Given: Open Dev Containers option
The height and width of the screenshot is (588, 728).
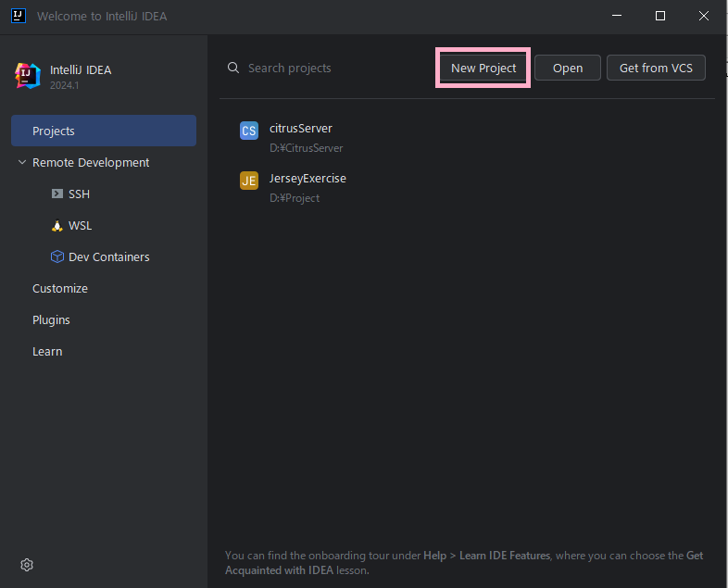Looking at the screenshot, I should click(x=108, y=257).
